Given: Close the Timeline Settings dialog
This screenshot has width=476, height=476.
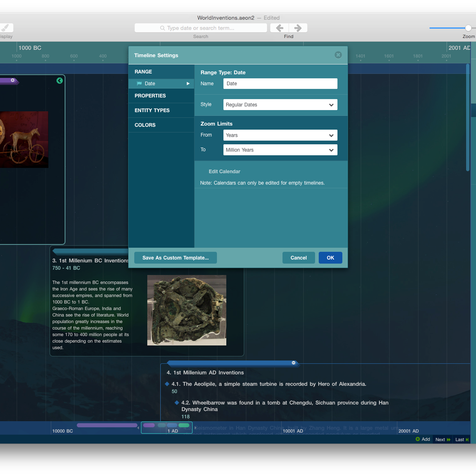Looking at the screenshot, I should point(338,55).
